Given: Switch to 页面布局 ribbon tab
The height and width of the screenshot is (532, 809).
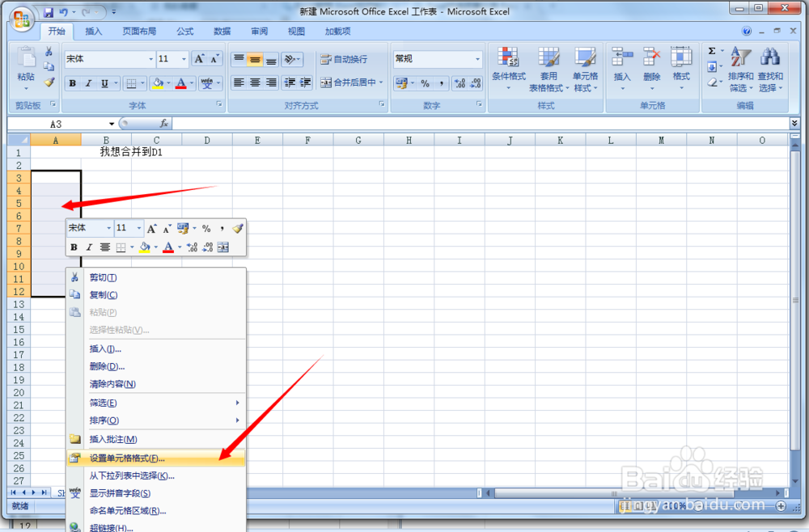Looking at the screenshot, I should (139, 31).
